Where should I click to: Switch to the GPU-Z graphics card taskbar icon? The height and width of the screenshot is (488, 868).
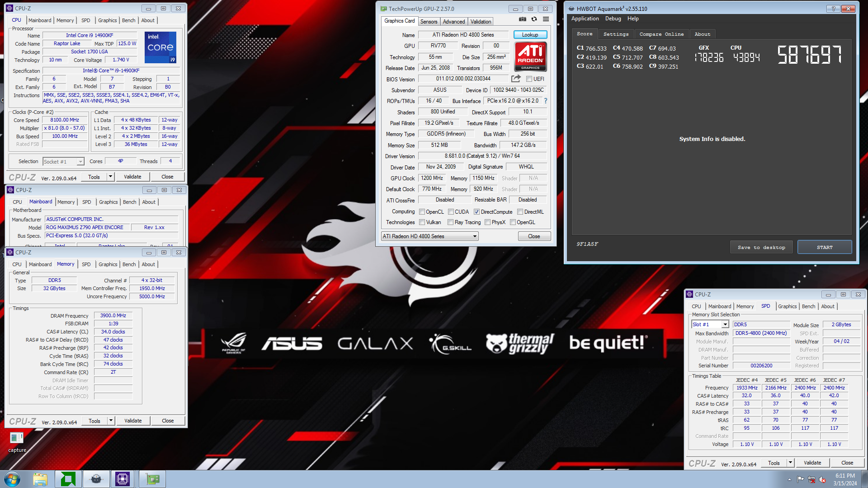152,479
